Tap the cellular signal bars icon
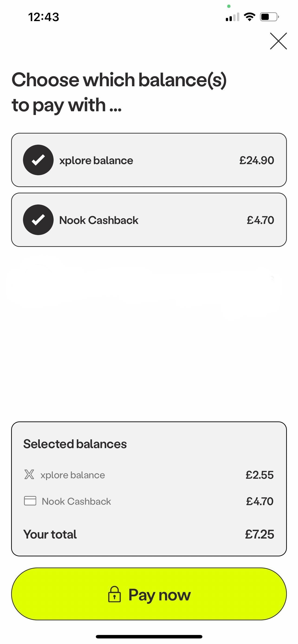This screenshot has width=298, height=644. pyautogui.click(x=232, y=17)
